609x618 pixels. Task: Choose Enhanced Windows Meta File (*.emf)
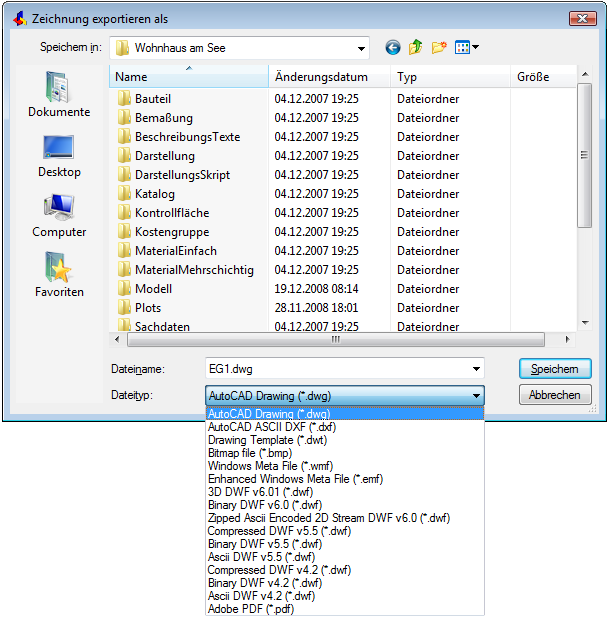(x=345, y=479)
